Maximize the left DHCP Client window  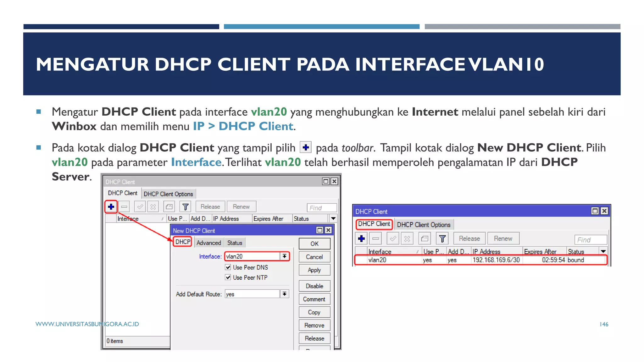(x=326, y=181)
